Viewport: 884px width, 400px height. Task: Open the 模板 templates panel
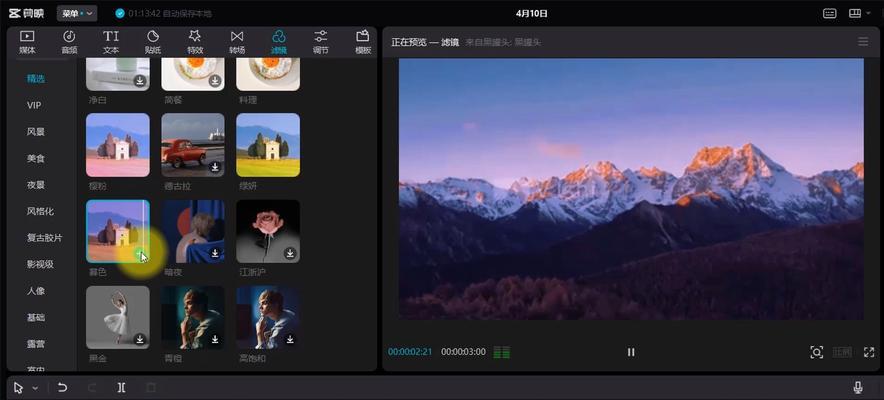(363, 42)
